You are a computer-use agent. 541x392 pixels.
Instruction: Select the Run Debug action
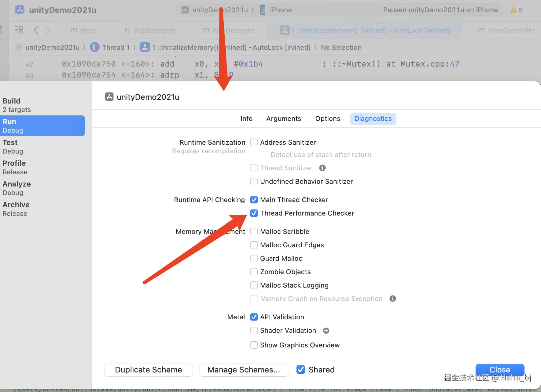point(42,126)
